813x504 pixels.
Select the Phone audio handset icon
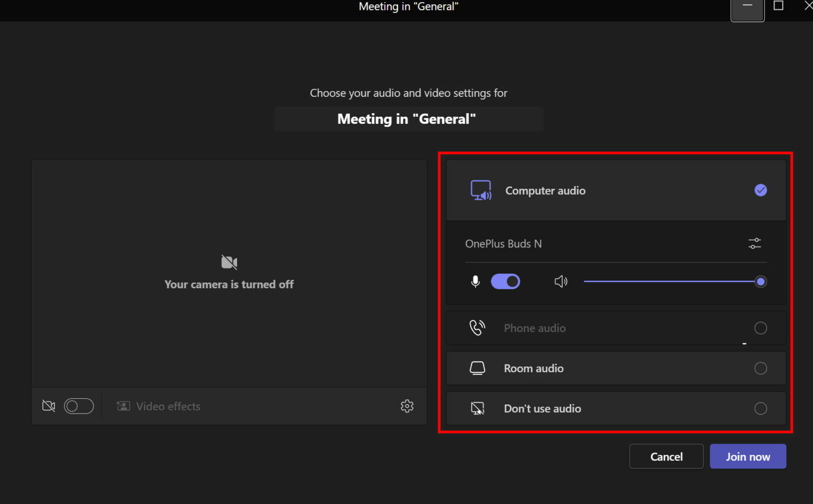click(x=477, y=328)
